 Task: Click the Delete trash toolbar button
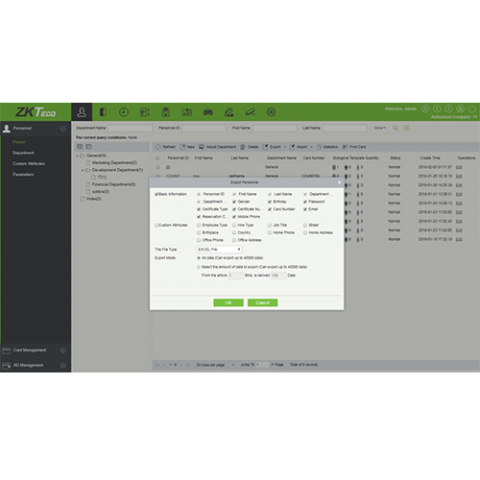point(249,147)
